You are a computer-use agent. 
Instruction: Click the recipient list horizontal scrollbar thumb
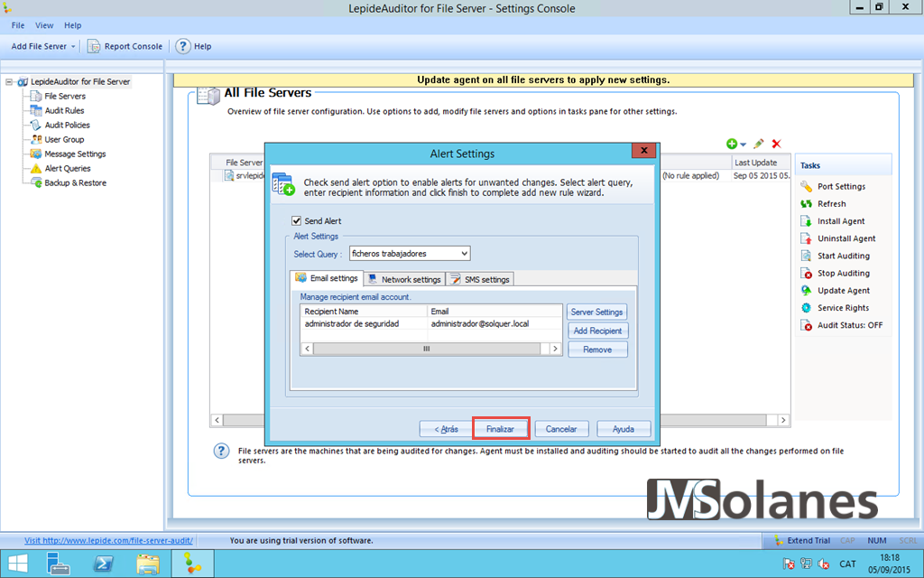coord(427,349)
